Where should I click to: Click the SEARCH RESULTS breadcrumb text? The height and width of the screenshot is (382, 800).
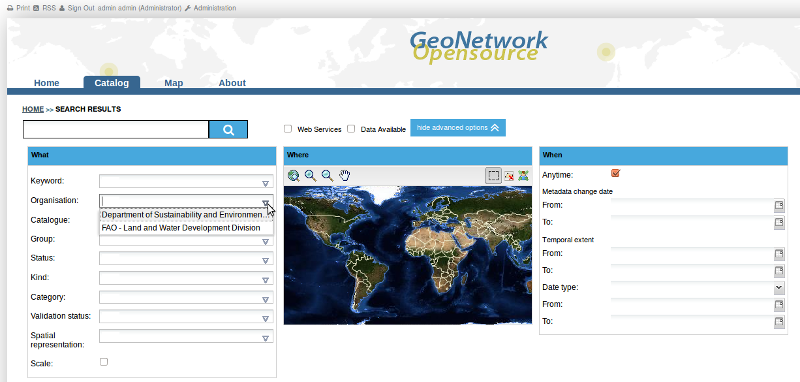coord(88,109)
